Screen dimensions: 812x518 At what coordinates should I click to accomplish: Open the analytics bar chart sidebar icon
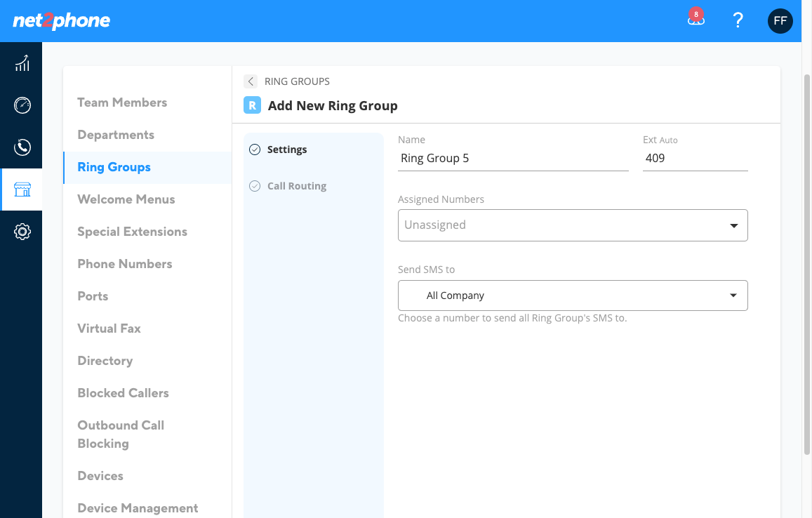[x=22, y=63]
